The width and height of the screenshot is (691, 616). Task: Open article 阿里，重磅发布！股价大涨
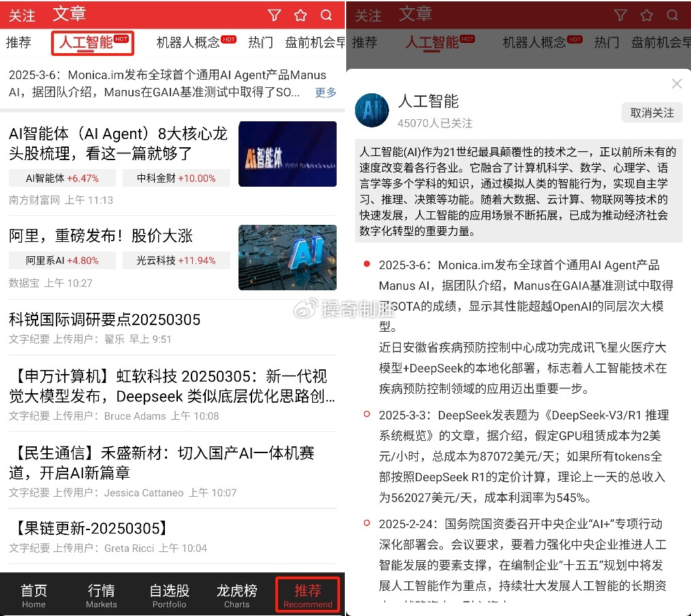[100, 236]
